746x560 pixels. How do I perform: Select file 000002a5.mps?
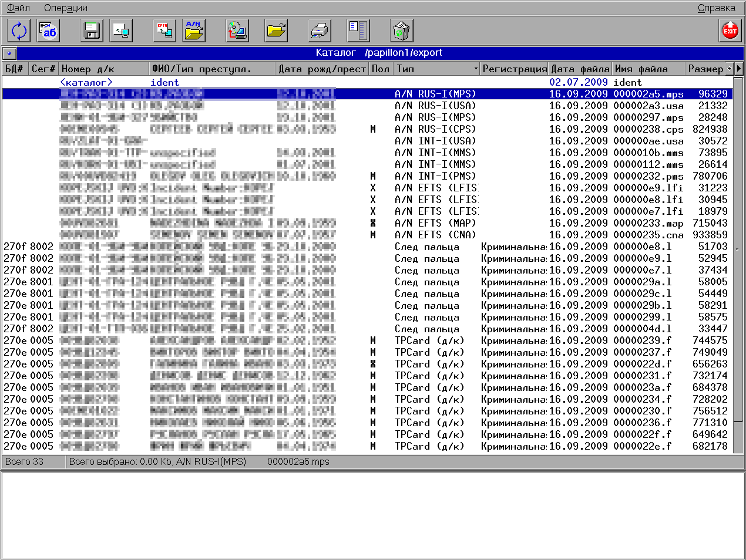point(368,94)
